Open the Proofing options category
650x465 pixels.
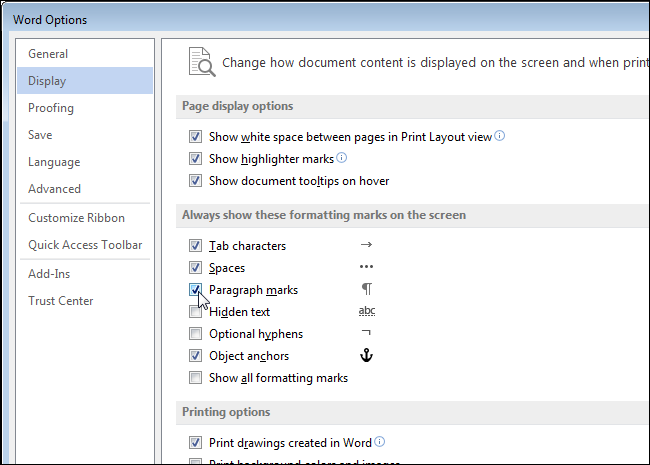click(51, 108)
